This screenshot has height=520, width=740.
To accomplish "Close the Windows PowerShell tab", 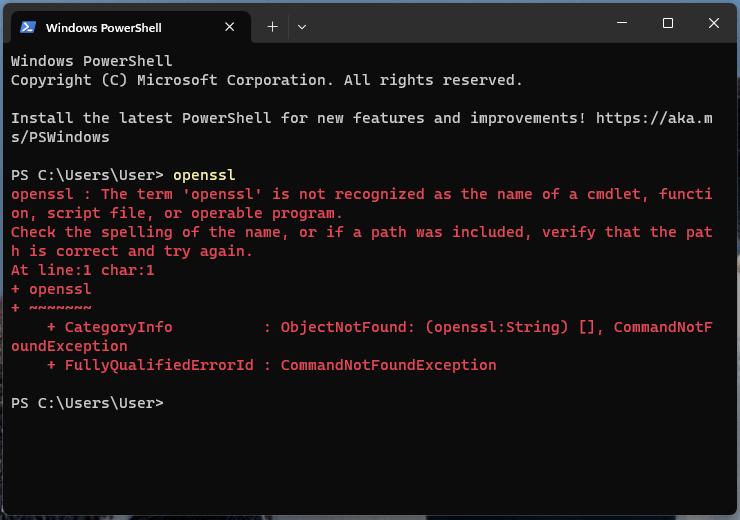I will 229,27.
